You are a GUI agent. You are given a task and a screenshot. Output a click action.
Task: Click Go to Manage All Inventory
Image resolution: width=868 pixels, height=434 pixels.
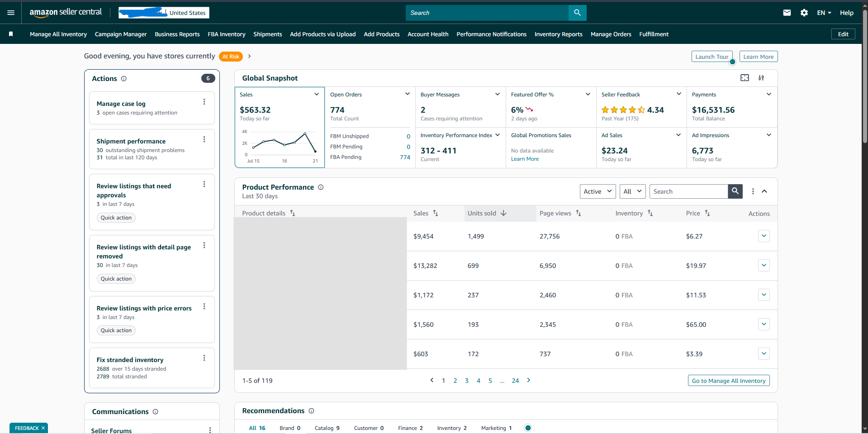pyautogui.click(x=728, y=381)
